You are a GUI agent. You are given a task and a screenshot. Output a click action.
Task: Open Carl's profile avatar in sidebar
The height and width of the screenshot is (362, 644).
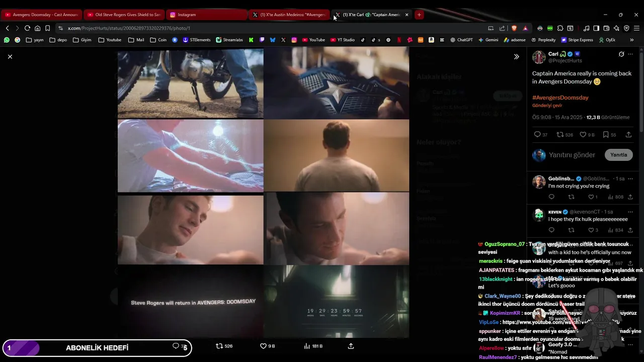[x=539, y=57]
